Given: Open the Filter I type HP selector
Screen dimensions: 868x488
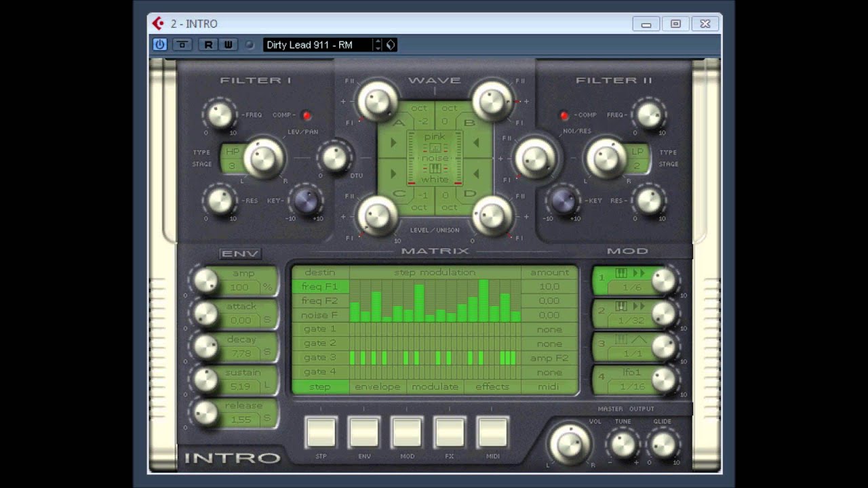Looking at the screenshot, I should point(233,151).
